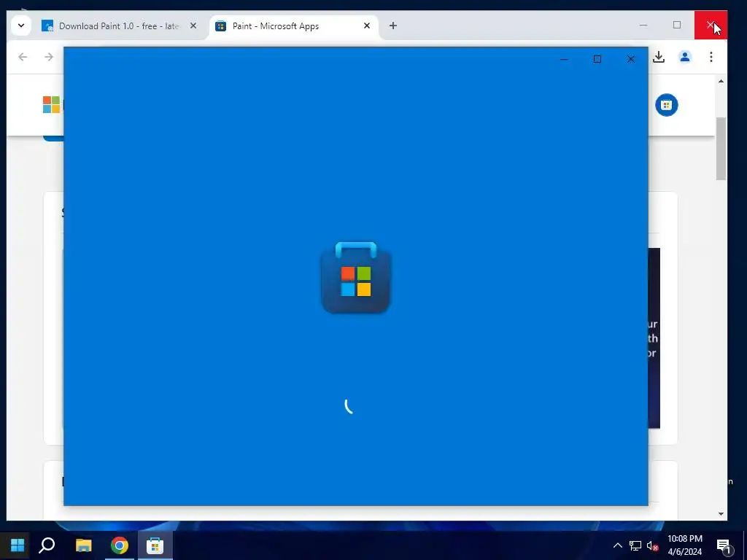Go back in Chrome
The width and height of the screenshot is (747, 560).
(x=23, y=57)
